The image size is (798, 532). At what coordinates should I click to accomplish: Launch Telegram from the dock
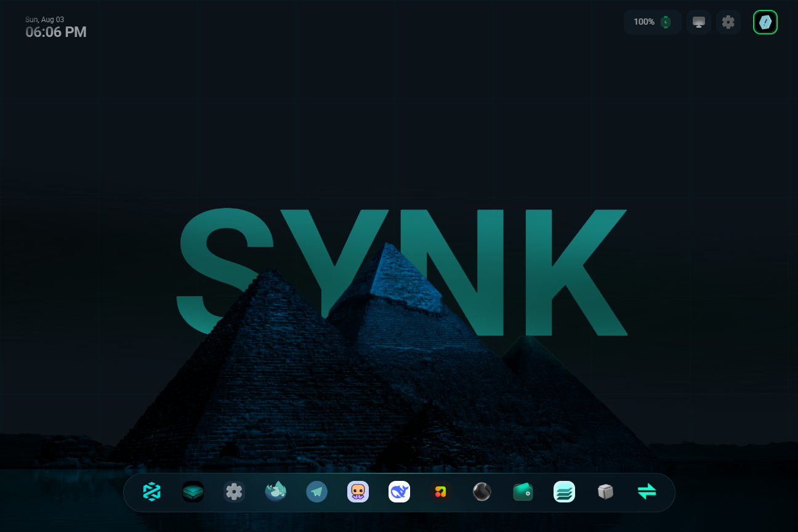coord(316,491)
